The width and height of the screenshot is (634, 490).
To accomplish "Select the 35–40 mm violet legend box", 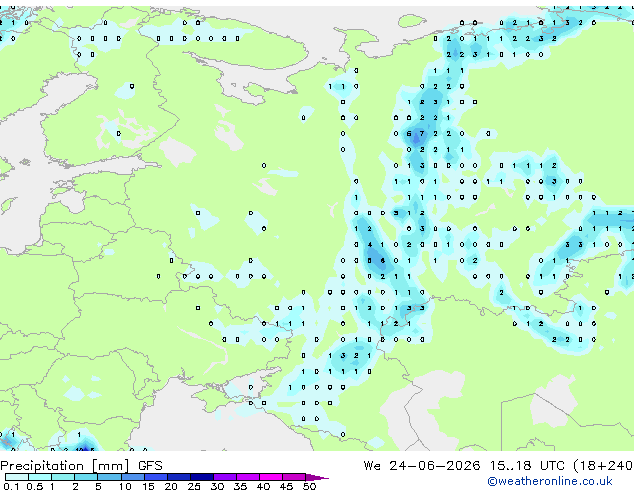I will click(x=247, y=477).
